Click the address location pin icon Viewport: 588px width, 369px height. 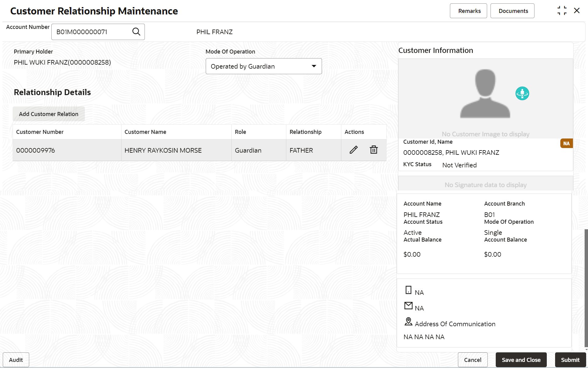pos(408,322)
